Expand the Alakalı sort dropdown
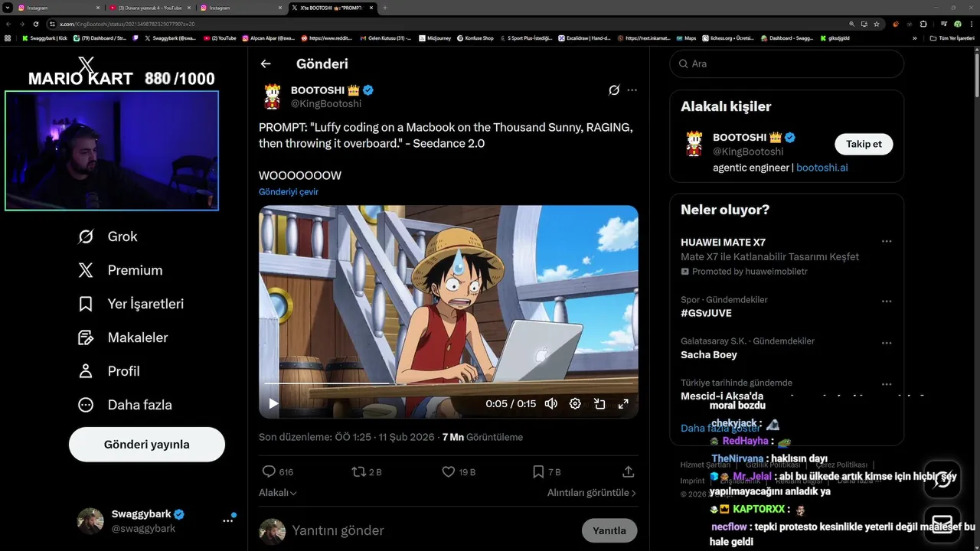The height and width of the screenshot is (551, 980). [278, 493]
